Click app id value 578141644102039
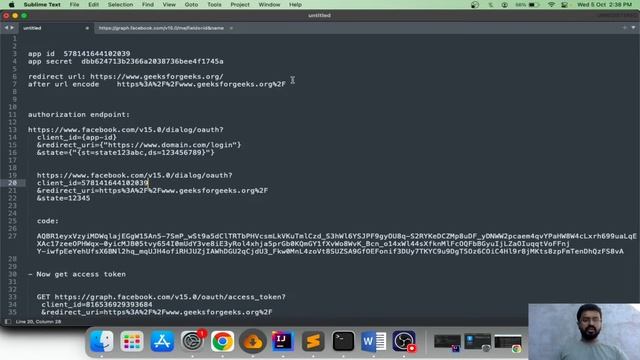Image resolution: width=640 pixels, height=360 pixels. [x=97, y=53]
